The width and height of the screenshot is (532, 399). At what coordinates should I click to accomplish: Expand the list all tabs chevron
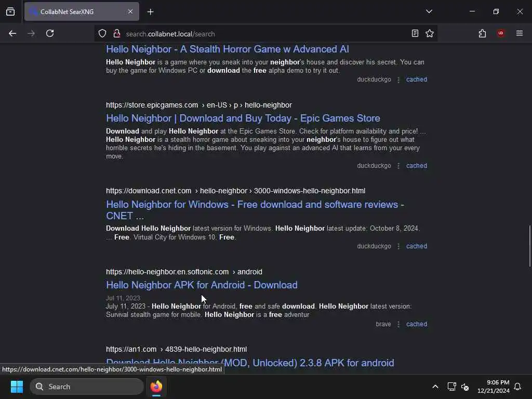coord(429,11)
